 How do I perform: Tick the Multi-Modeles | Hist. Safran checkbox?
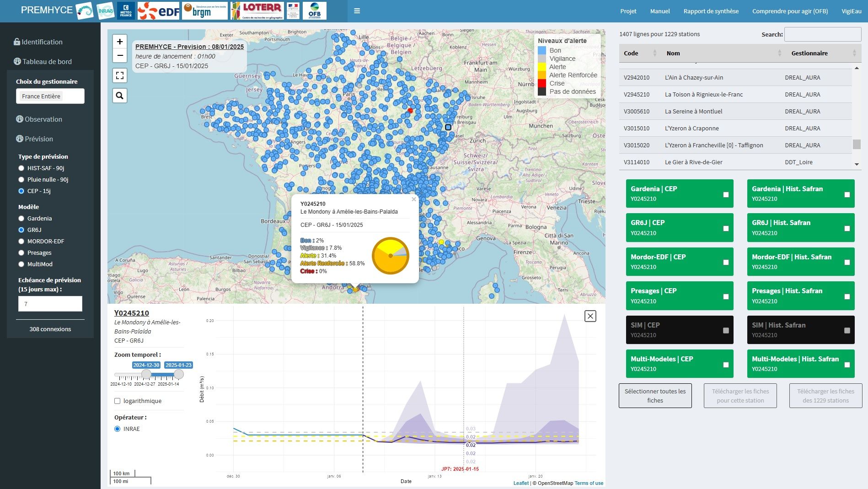(847, 365)
